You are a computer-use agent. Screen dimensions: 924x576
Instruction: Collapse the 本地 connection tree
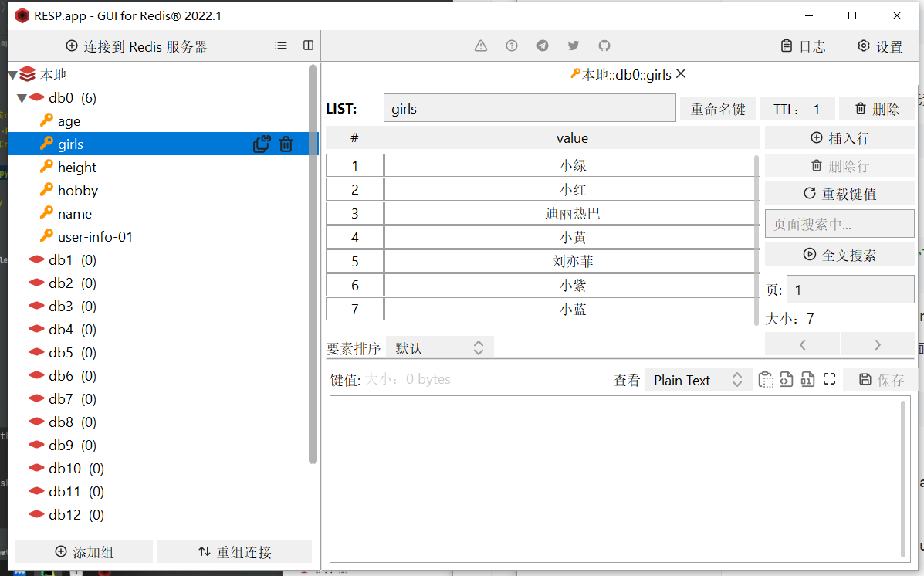[12, 76]
